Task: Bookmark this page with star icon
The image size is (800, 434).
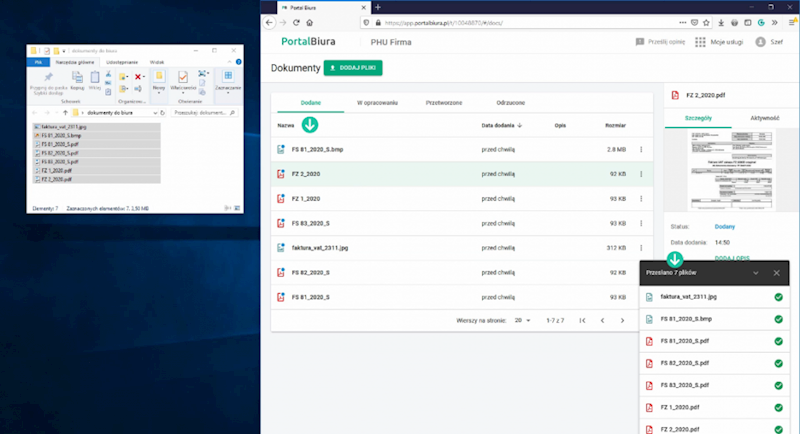Action: (706, 22)
